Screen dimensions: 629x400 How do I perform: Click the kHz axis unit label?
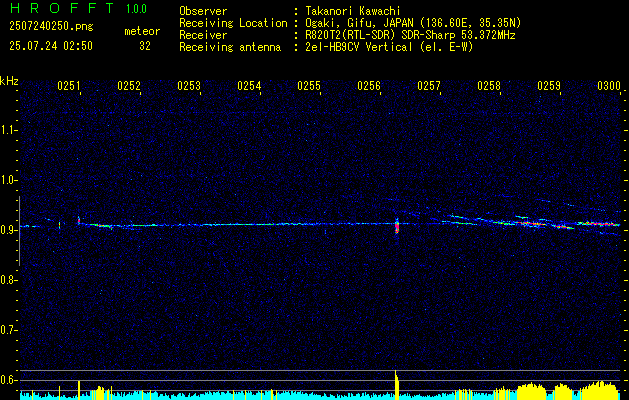[9, 81]
